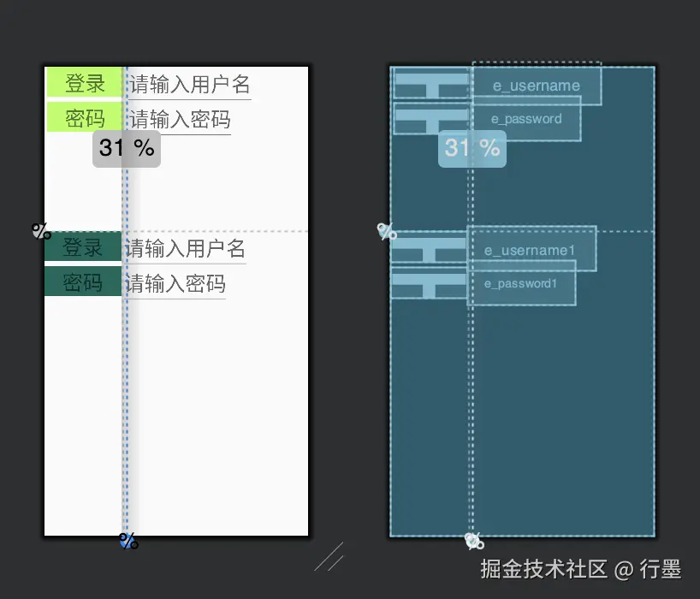Click the percentage marker on the left canvas edge
Image resolution: width=700 pixels, height=599 pixels.
click(x=39, y=230)
